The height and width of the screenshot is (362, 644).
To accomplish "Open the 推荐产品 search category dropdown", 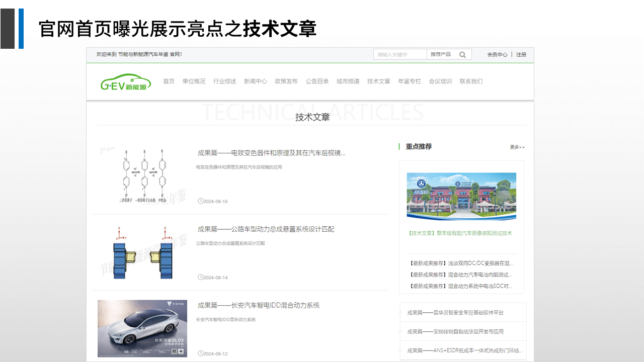I will [441, 54].
